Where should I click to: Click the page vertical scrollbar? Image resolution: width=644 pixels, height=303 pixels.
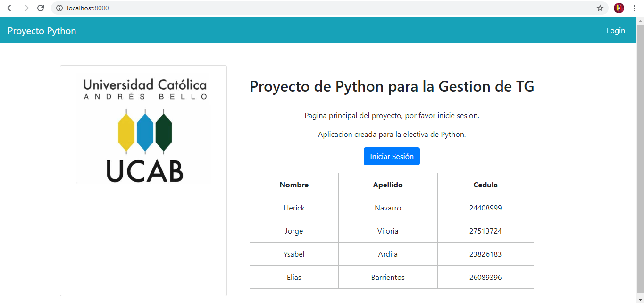pos(640,156)
